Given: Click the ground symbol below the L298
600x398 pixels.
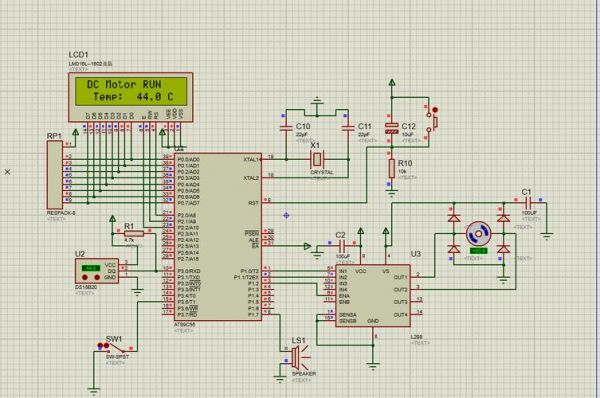Looking at the screenshot, I should point(373,365).
